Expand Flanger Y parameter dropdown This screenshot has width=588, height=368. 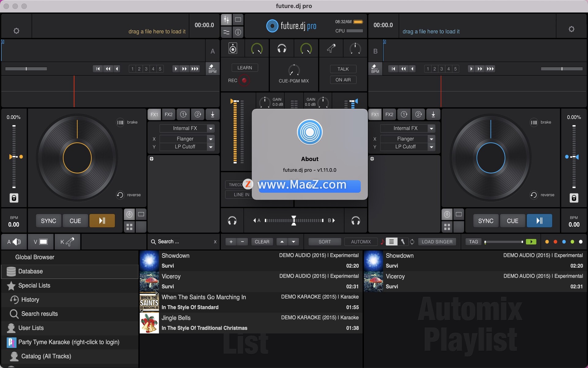click(211, 146)
